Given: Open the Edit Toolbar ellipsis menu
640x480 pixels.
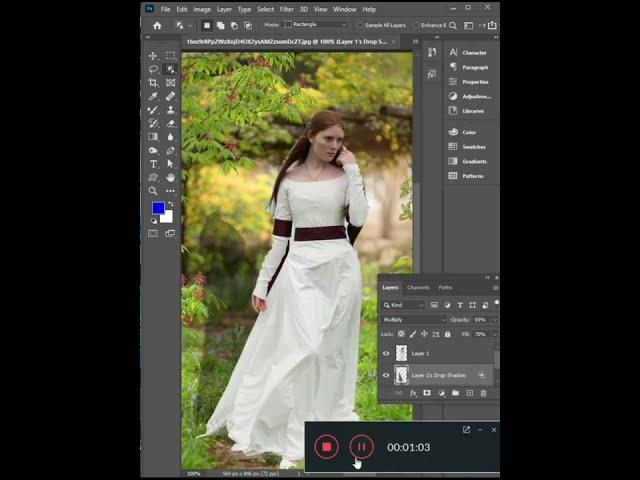Looking at the screenshot, I should pyautogui.click(x=171, y=191).
